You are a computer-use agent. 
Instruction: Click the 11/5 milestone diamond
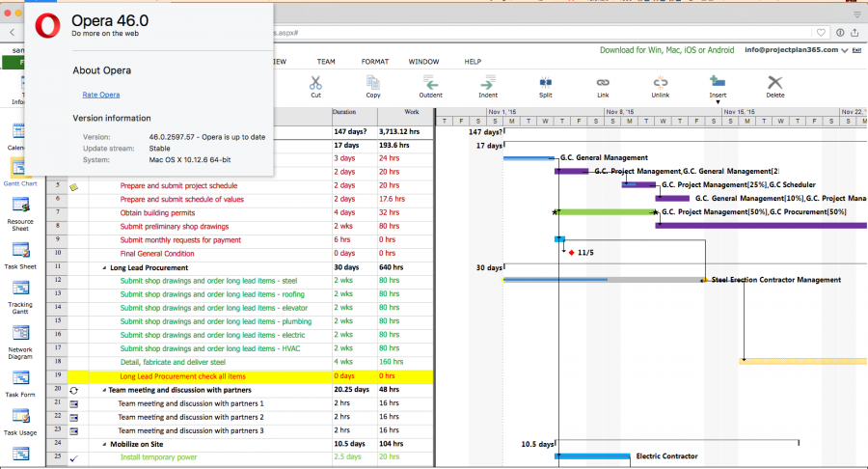(x=571, y=253)
